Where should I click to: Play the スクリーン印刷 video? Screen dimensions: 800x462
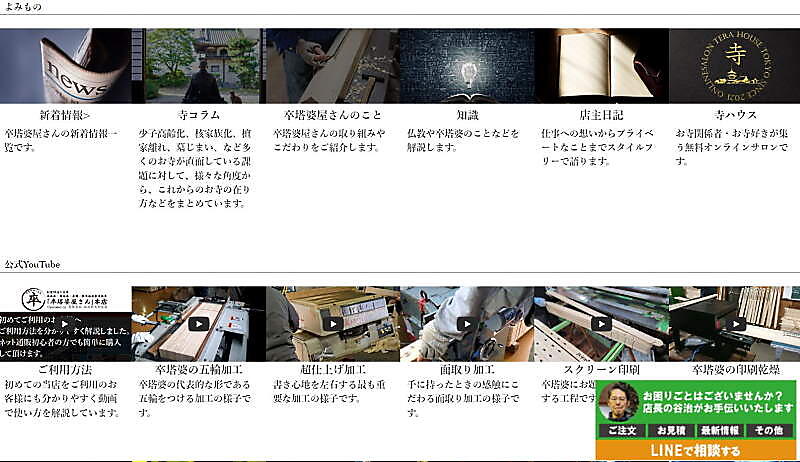pyautogui.click(x=600, y=324)
